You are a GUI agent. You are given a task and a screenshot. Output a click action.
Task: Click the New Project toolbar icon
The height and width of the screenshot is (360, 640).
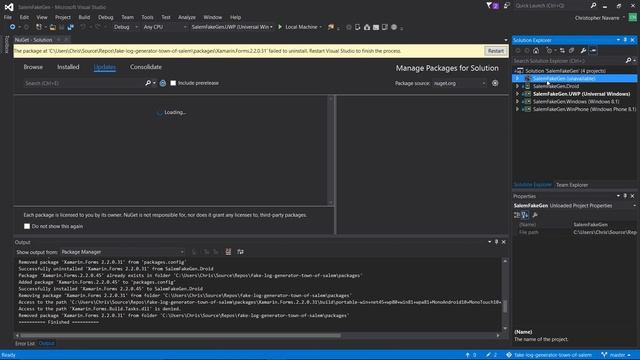tap(39, 27)
